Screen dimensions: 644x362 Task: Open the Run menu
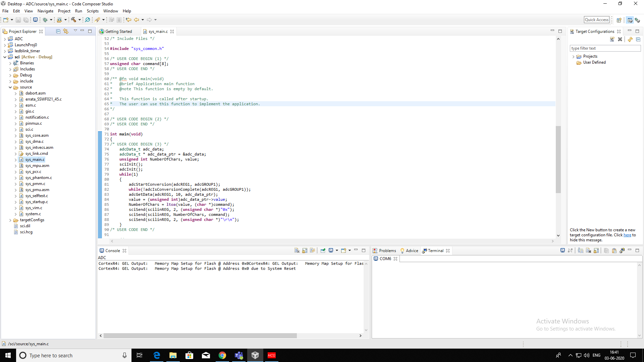click(78, 11)
